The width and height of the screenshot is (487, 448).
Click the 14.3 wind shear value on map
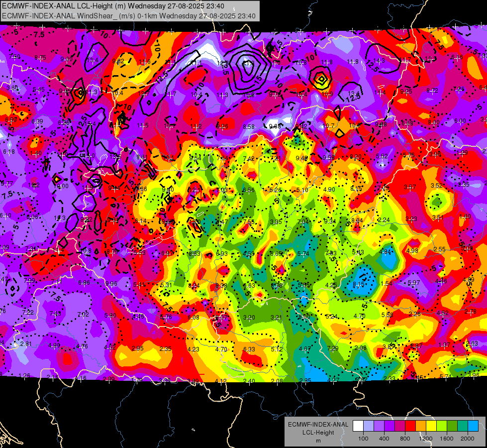(x=379, y=61)
